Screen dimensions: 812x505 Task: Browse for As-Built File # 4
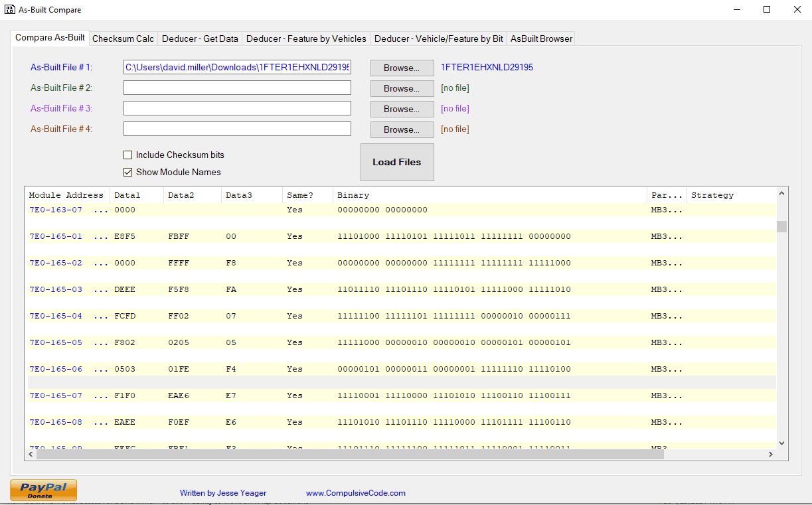402,130
